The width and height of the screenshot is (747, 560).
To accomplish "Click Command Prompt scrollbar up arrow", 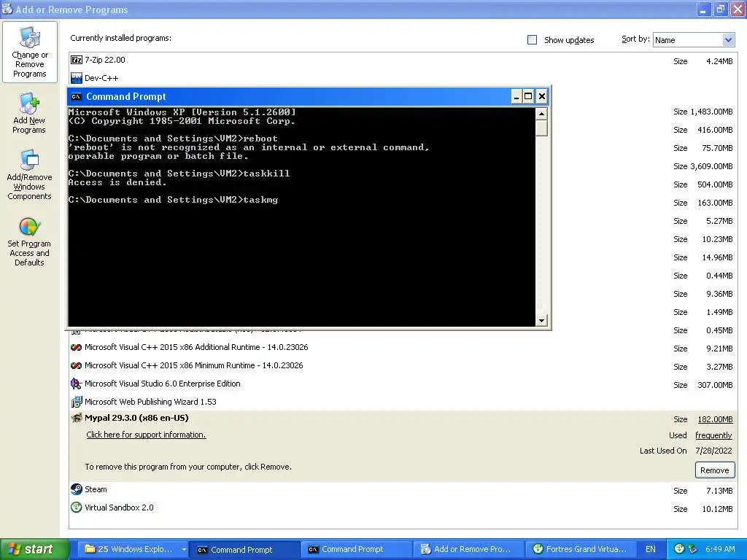I will click(541, 114).
